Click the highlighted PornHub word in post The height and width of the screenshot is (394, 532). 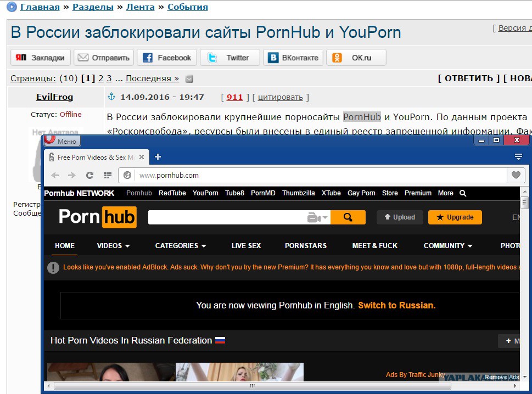362,117
